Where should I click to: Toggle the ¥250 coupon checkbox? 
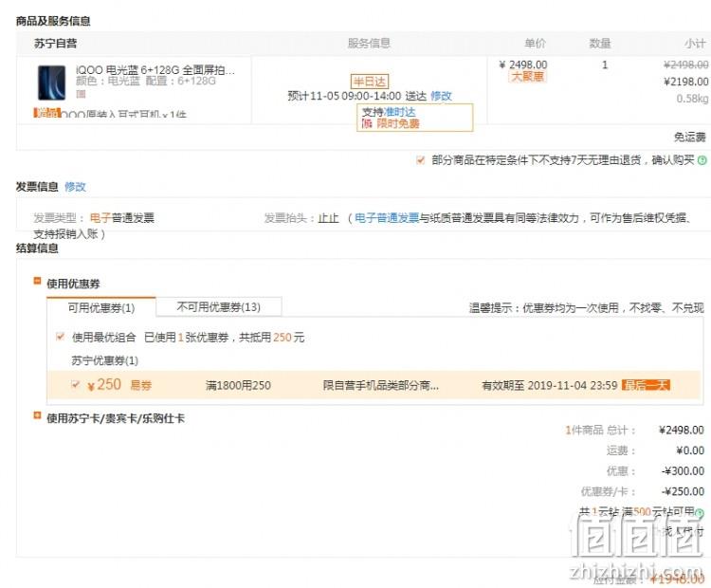pos(75,385)
